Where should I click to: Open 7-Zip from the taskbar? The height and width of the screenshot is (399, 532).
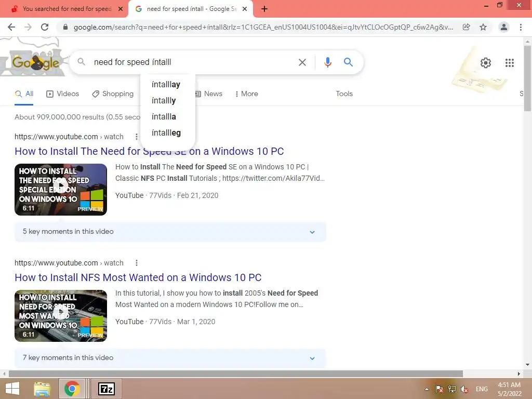(x=106, y=389)
